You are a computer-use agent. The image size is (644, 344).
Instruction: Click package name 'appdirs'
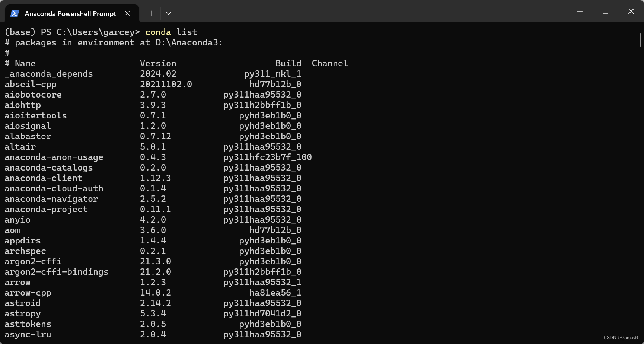pos(23,241)
